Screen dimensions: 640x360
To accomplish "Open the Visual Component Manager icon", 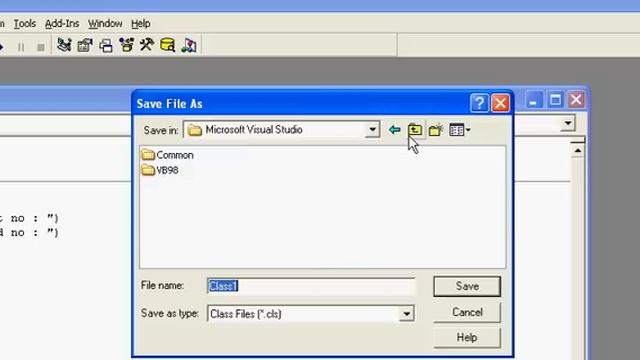I will click(189, 45).
